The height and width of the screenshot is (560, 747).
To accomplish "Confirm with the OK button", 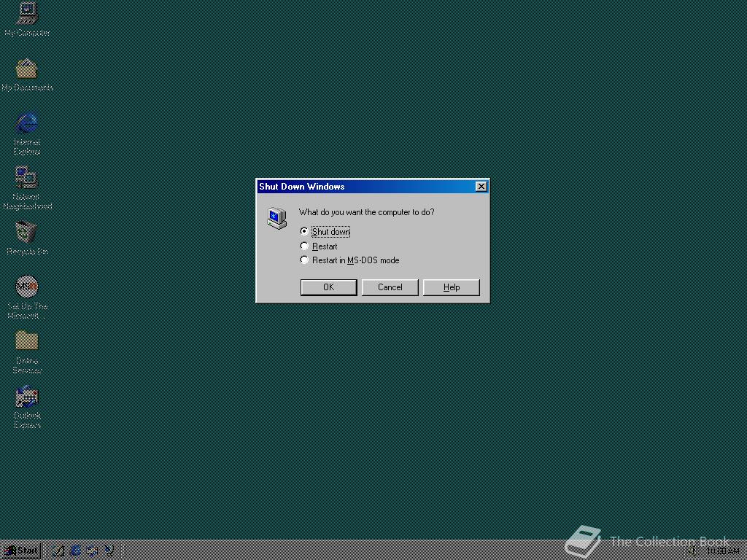I will [328, 287].
